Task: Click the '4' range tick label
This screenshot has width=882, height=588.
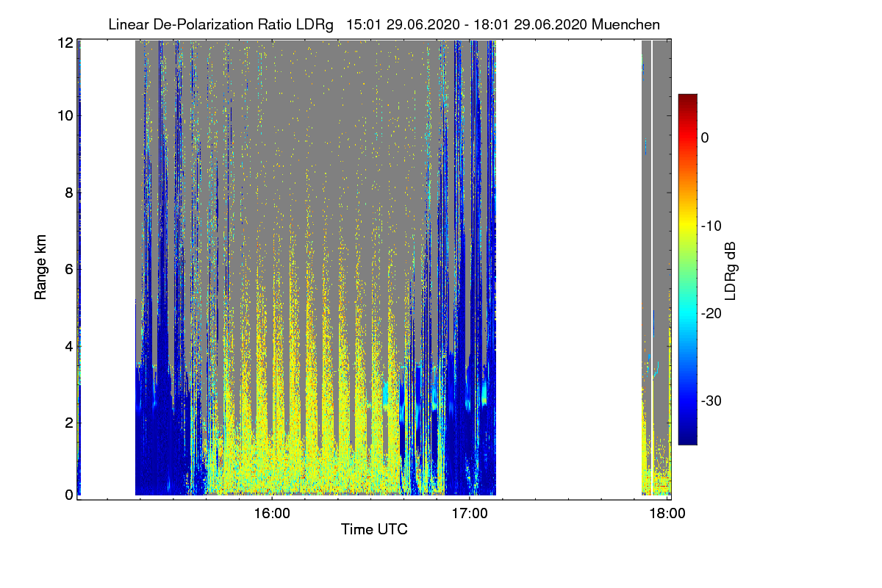Action: (x=68, y=345)
